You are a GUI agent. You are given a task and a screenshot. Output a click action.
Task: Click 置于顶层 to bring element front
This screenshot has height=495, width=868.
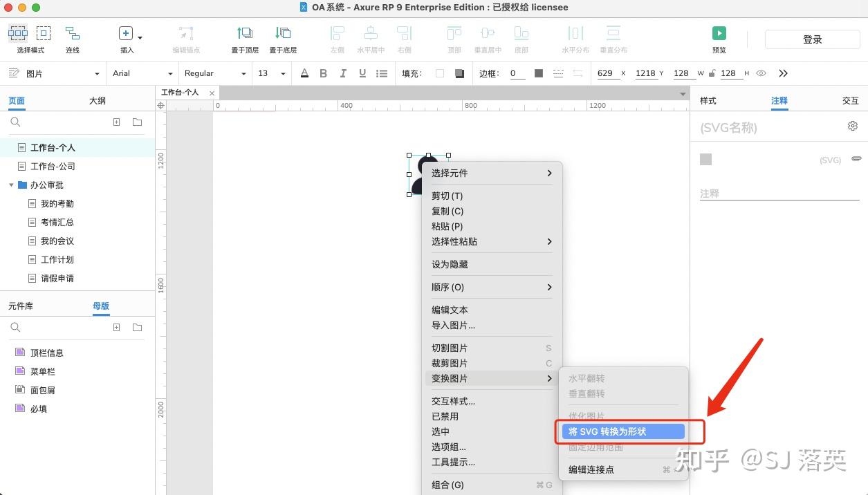(246, 32)
